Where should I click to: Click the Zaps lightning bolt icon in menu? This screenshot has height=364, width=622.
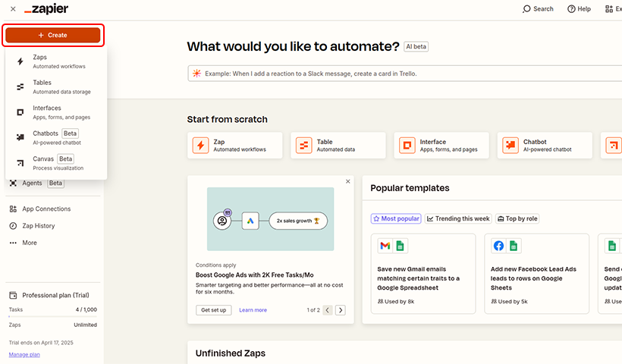click(x=20, y=61)
